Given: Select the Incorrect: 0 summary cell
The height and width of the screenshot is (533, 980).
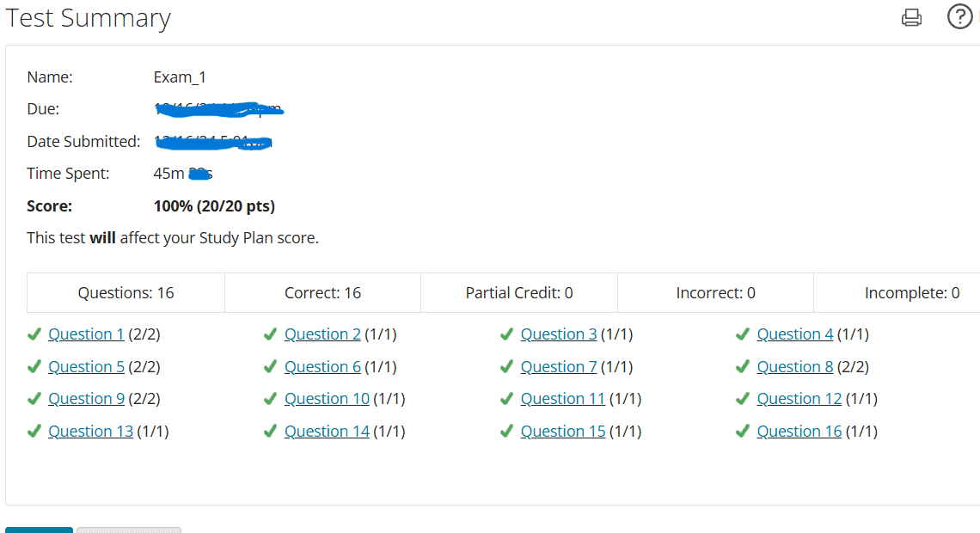Looking at the screenshot, I should coord(715,292).
